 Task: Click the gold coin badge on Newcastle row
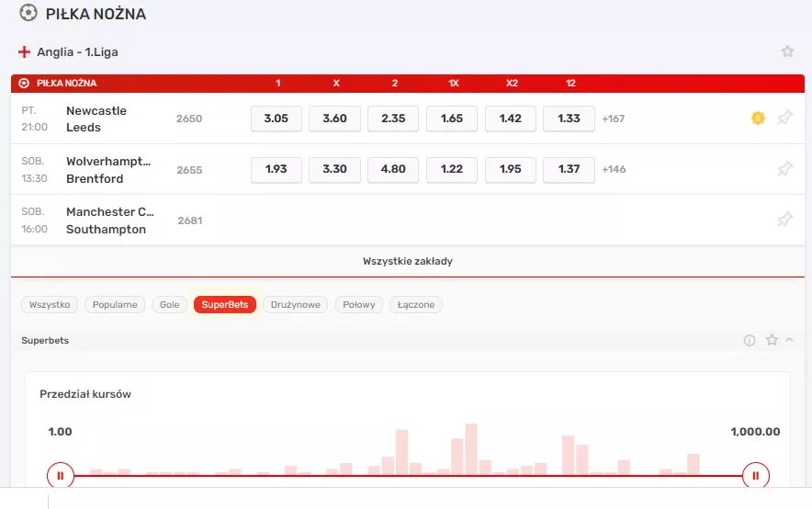[x=758, y=118]
